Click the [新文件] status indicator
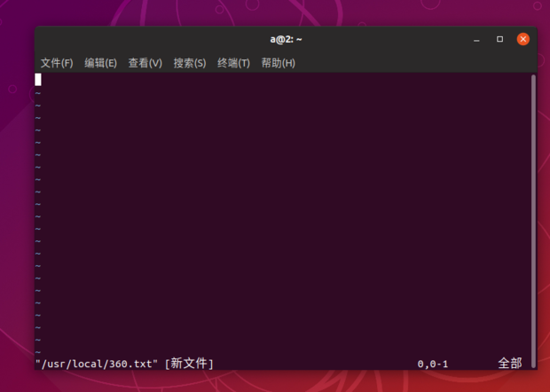The height and width of the screenshot is (392, 550). [x=189, y=364]
